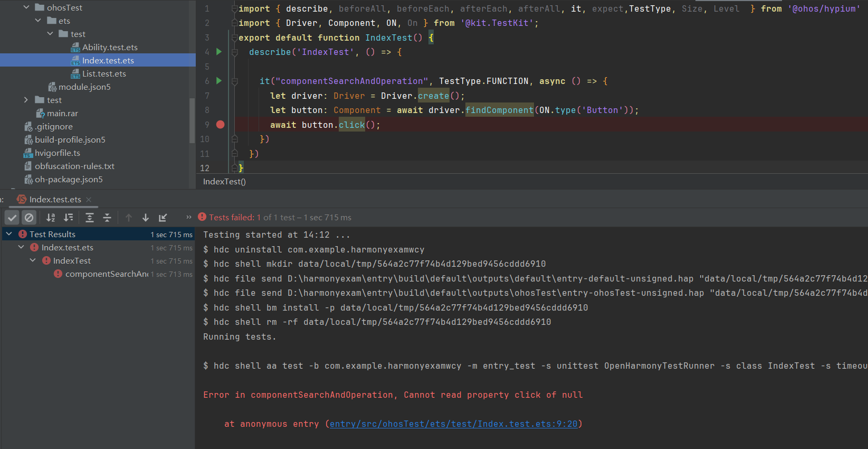Click the Expand All tests icon
This screenshot has width=868, height=449.
point(90,218)
